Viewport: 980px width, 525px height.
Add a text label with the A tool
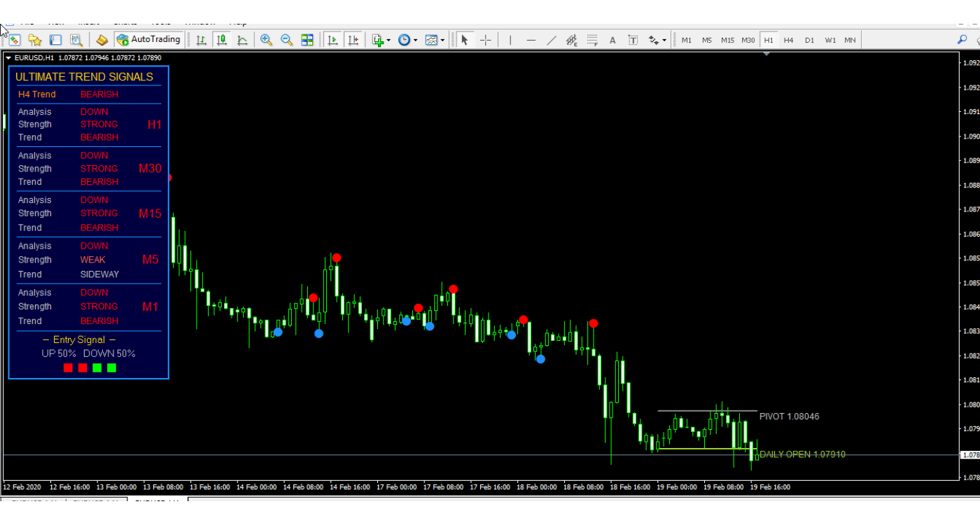tap(612, 40)
